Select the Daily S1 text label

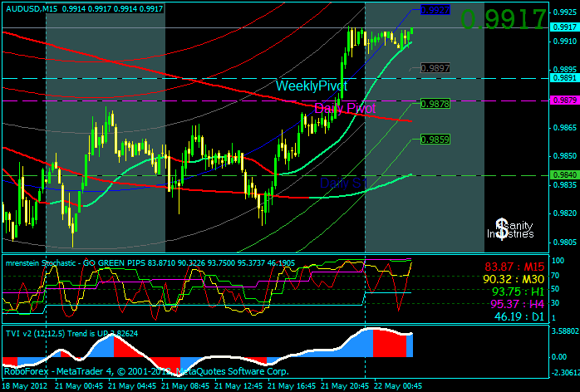tap(344, 181)
